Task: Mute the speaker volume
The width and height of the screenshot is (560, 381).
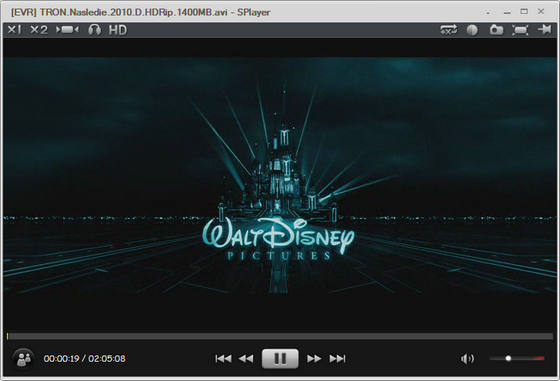Action: (467, 359)
